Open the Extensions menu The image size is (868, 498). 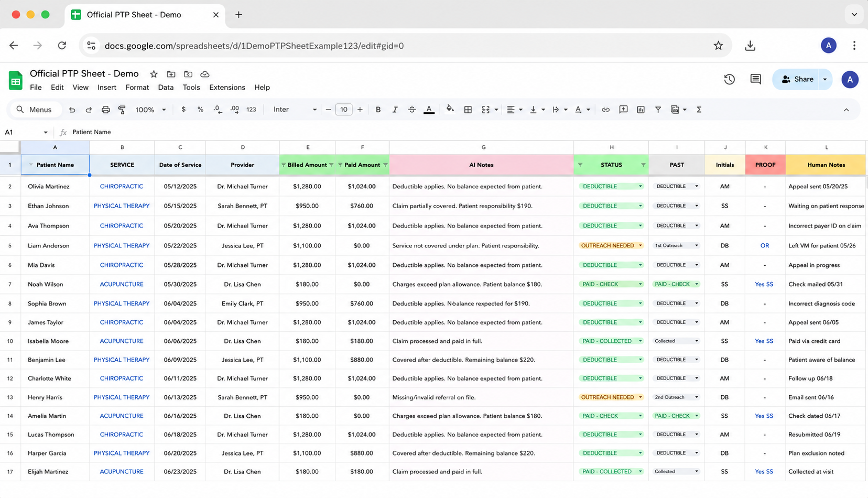(x=227, y=88)
